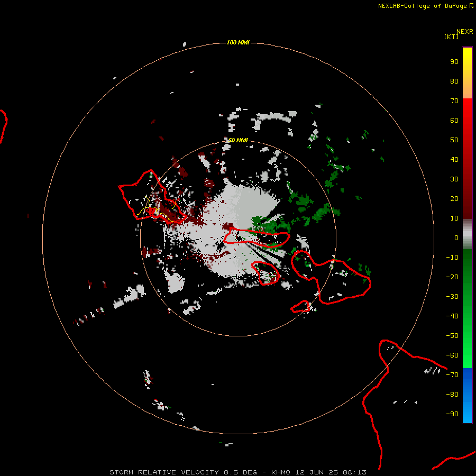This screenshot has height=476, width=476.
Task: Click the -30 value on the velocity scale
Action: pos(452,297)
